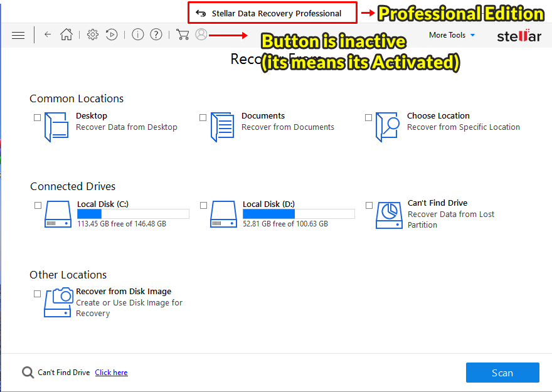The width and height of the screenshot is (552, 392).
Task: Click '52.81 GB free of 100.63 GB' text
Action: tap(285, 224)
